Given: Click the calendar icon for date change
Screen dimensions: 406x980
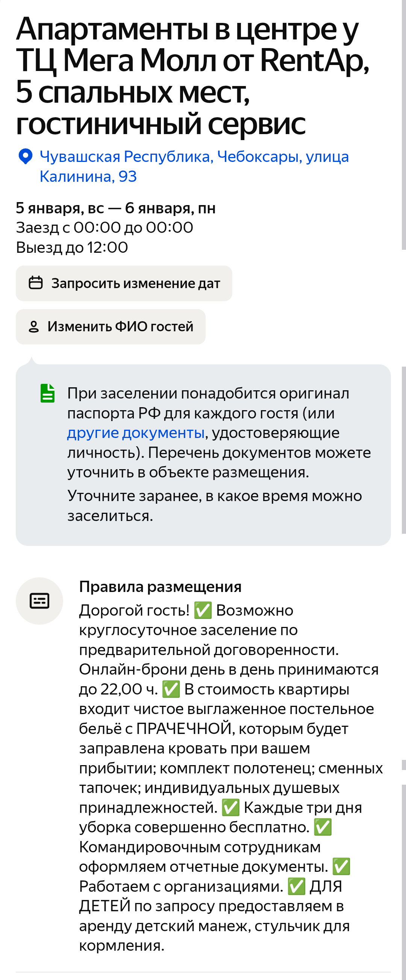Looking at the screenshot, I should click(36, 283).
